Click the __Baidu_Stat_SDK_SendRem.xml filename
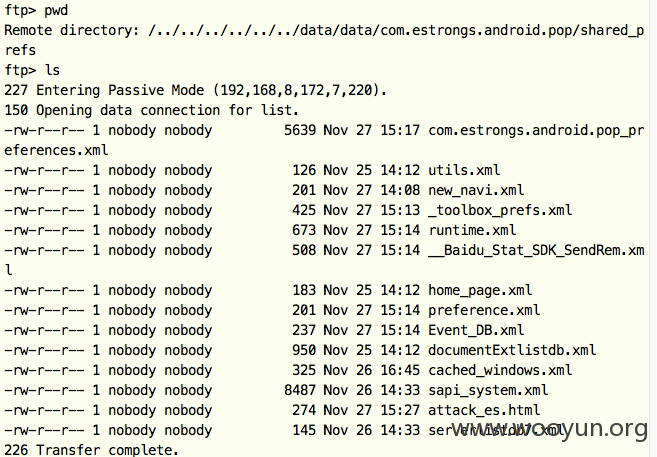This screenshot has height=457, width=657. click(x=536, y=250)
